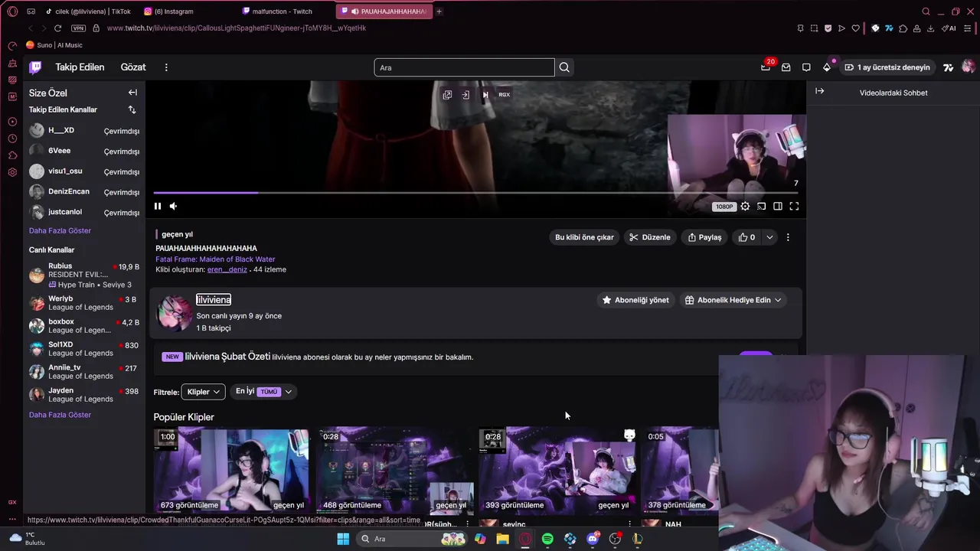Click the lilviviena channel avatar
This screenshot has height=551, width=980.
tap(175, 313)
